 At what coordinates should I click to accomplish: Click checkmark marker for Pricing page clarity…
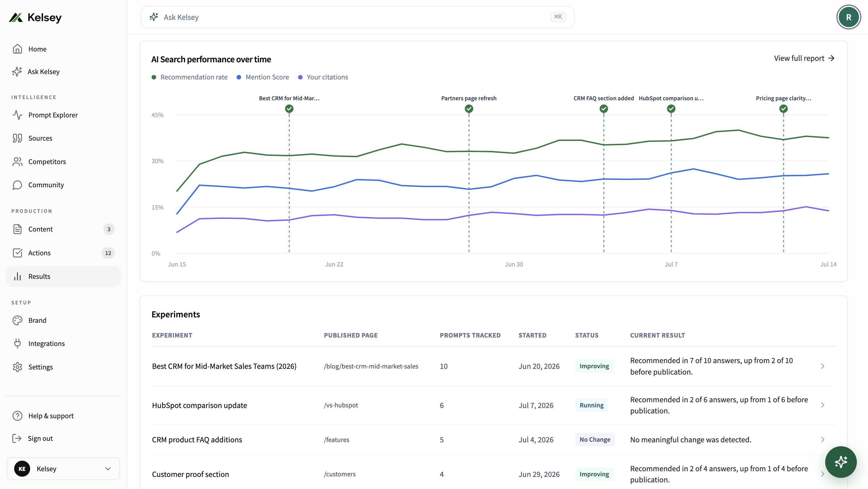(783, 109)
